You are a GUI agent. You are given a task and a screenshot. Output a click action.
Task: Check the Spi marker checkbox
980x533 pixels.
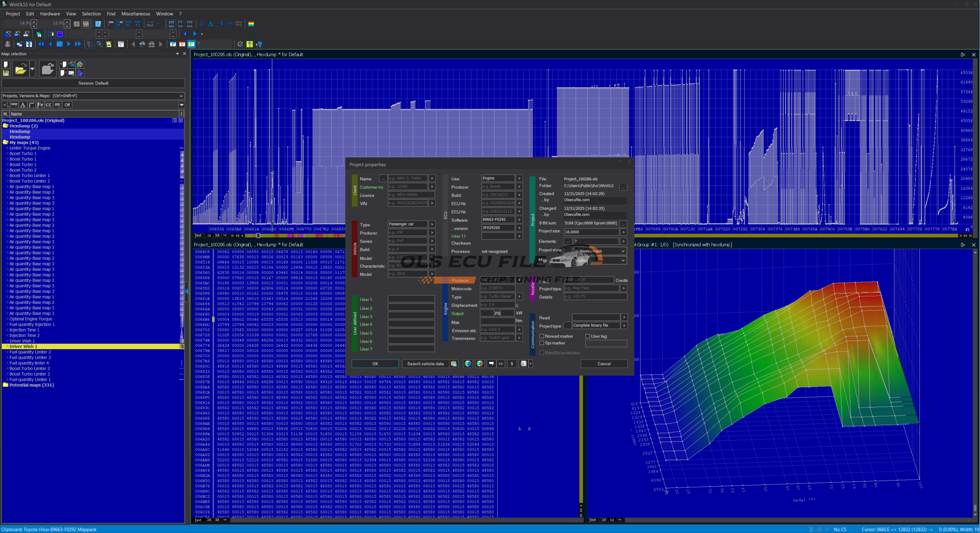[x=542, y=343]
